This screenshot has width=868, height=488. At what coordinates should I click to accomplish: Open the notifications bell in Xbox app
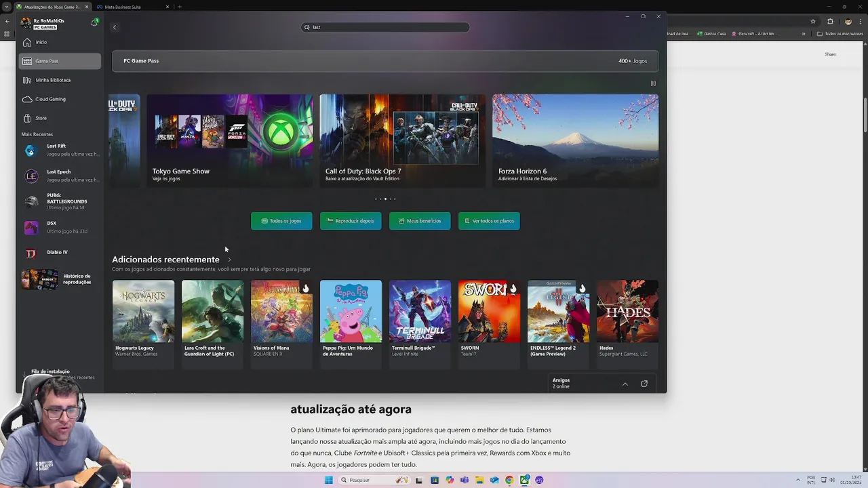(x=94, y=22)
